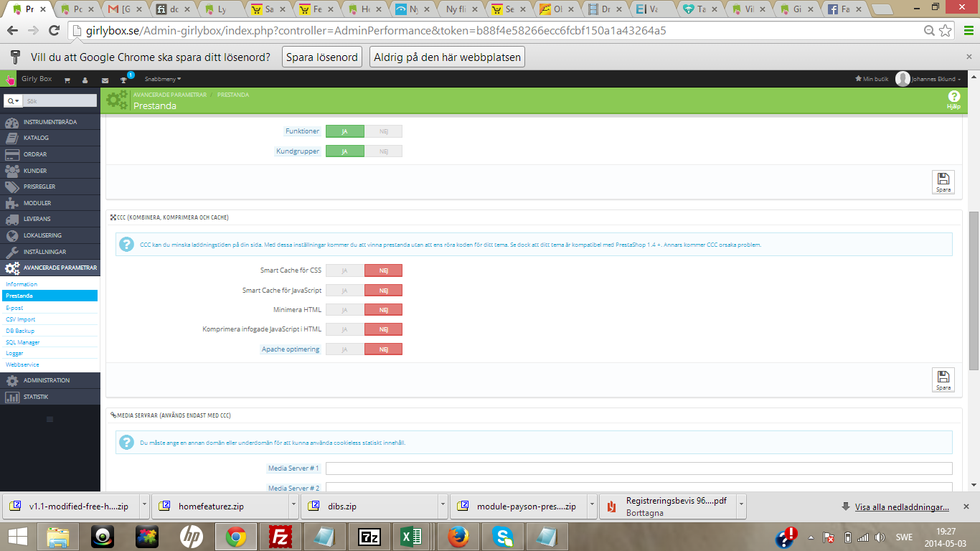This screenshot has height=551, width=980.
Task: Collapse sidebar with the hamburger icon
Action: pyautogui.click(x=50, y=419)
